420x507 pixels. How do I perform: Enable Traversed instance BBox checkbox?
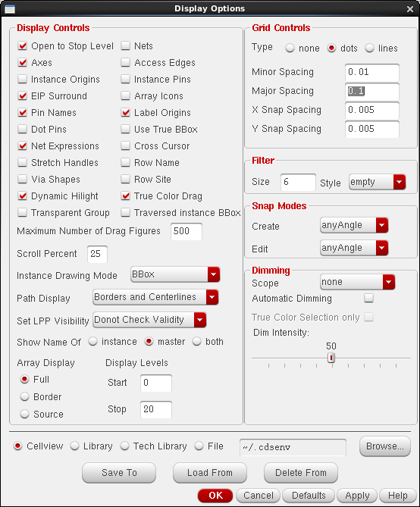click(126, 212)
